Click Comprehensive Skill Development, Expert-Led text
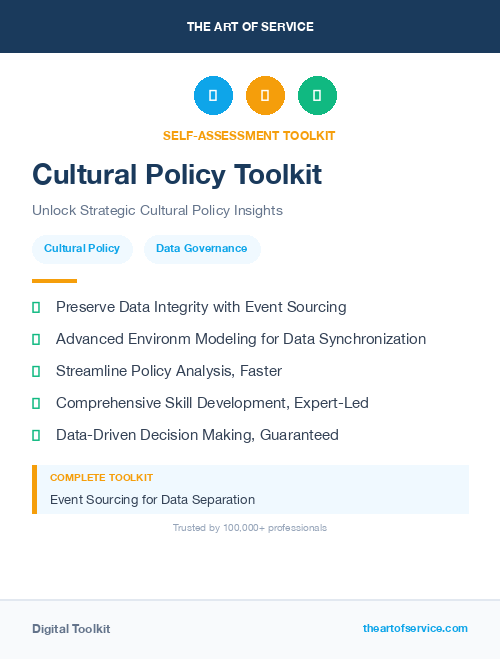The image size is (500, 659). tap(212, 403)
